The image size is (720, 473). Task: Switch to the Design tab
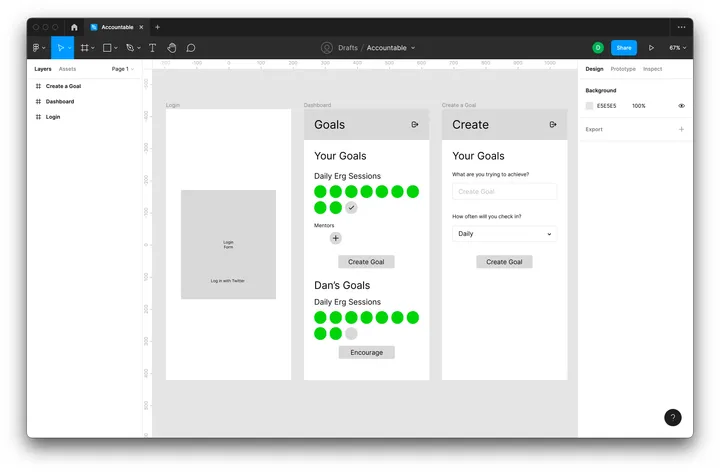click(594, 69)
